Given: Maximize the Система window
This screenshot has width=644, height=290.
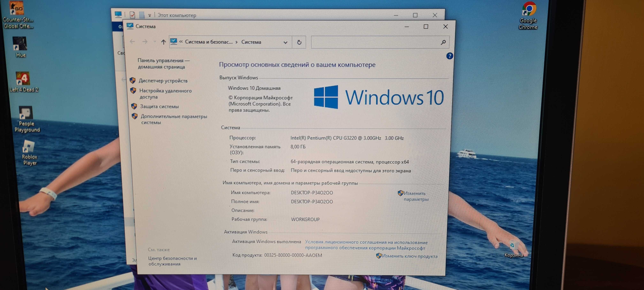Looking at the screenshot, I should click(426, 27).
